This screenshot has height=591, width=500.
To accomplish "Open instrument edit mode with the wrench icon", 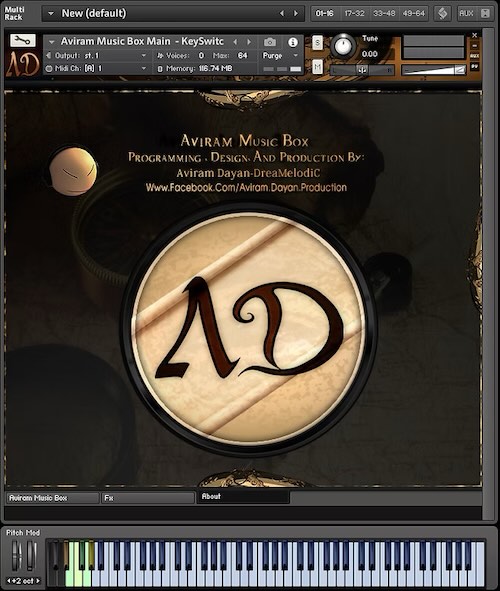I will tap(23, 40).
